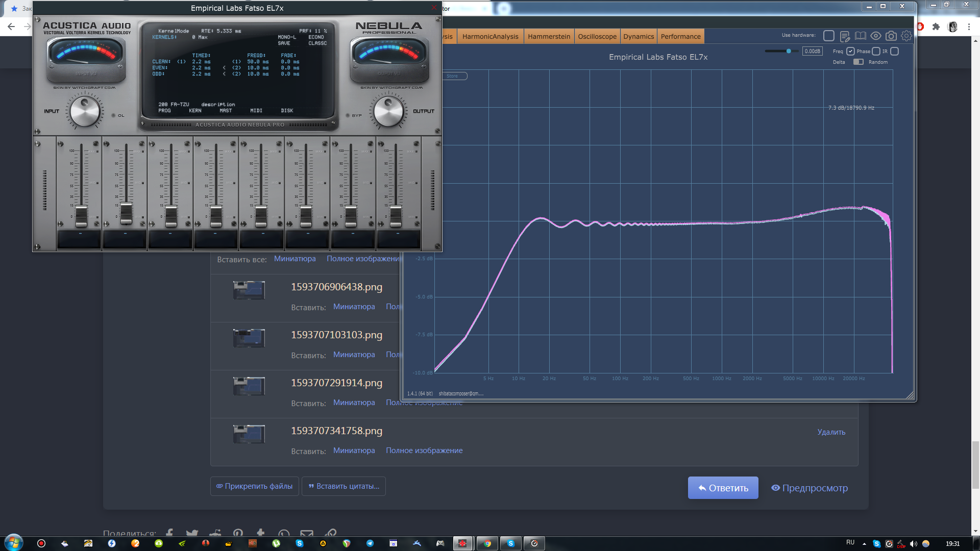
Task: Click the Ответить reply button
Action: (723, 488)
